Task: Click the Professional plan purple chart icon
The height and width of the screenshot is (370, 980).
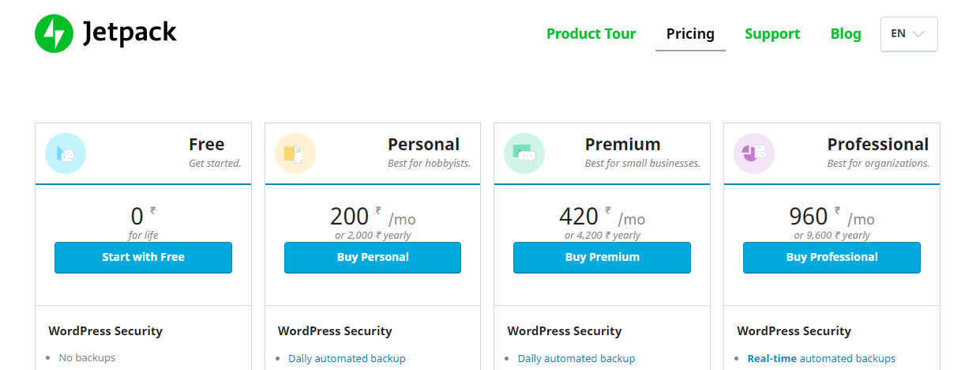Action: (x=754, y=153)
